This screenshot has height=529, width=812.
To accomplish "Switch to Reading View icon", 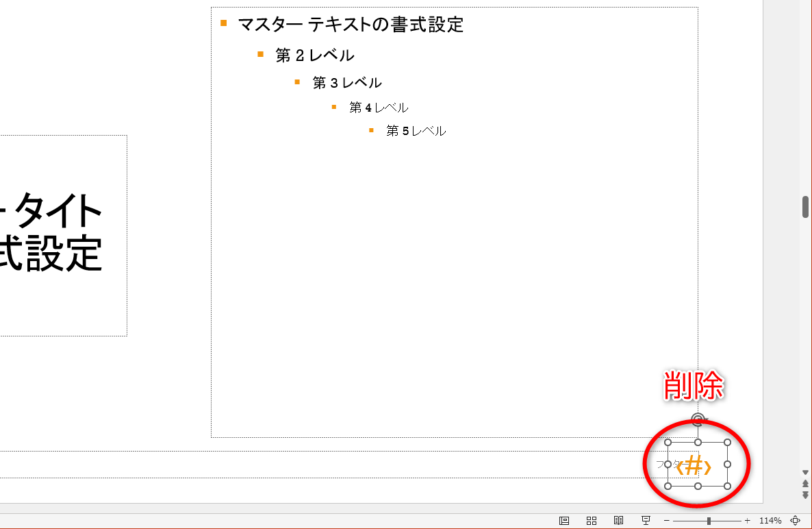I will 618,521.
